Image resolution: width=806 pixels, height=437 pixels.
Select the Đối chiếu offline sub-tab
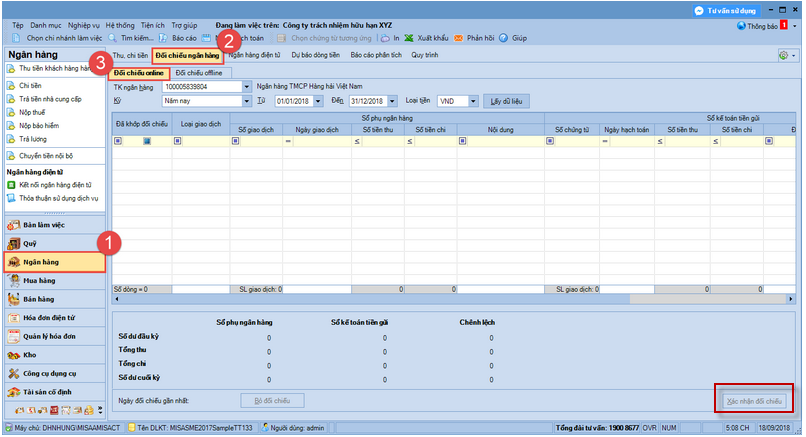[x=199, y=73]
